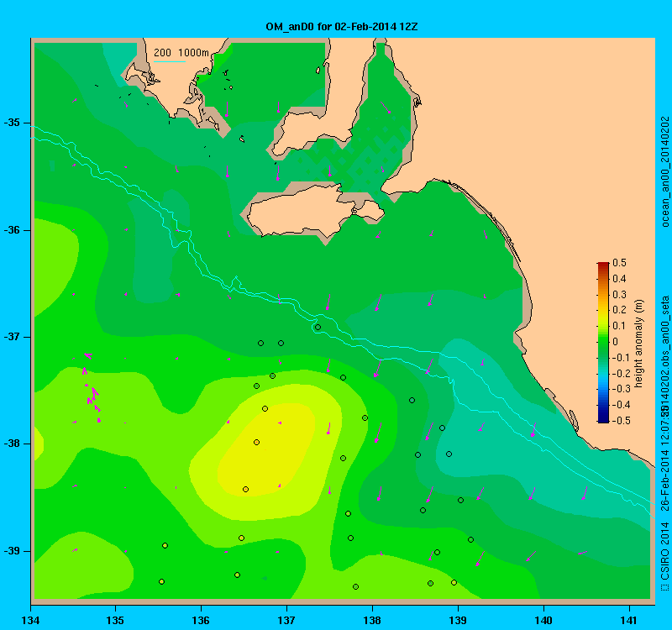The height and width of the screenshot is (630, 672).
Task: Click the 136 longitude axis label
Action: [x=201, y=620]
